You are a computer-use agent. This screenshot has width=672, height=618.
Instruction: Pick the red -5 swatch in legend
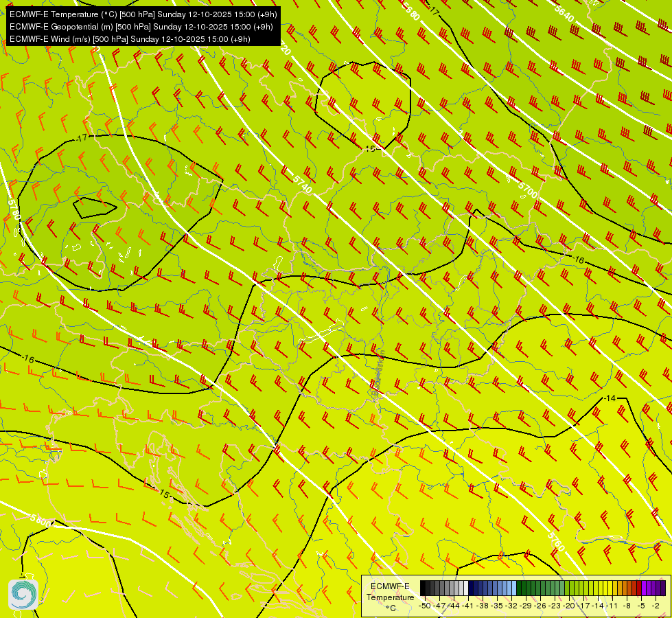638,588
